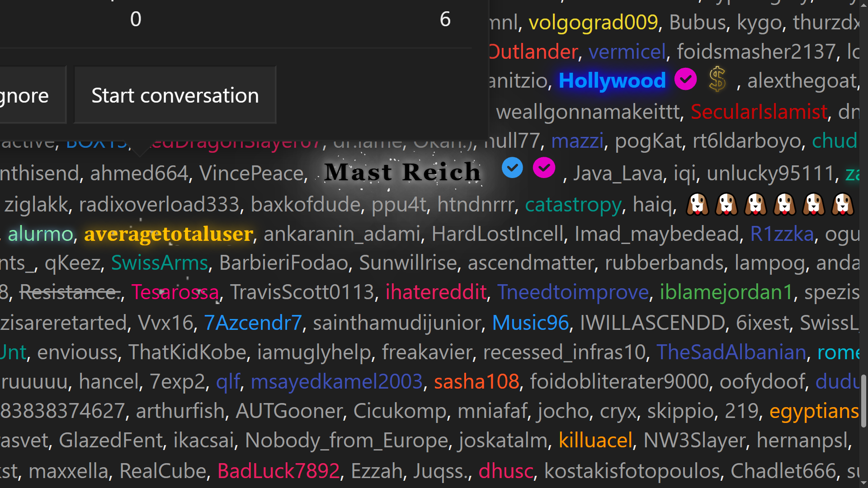Open the Tesarossa profile link
The height and width of the screenshot is (488, 868).
coord(175,292)
